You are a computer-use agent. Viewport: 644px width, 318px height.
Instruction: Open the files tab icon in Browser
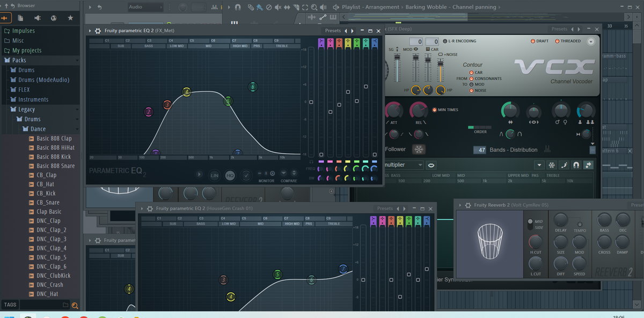coord(20,18)
